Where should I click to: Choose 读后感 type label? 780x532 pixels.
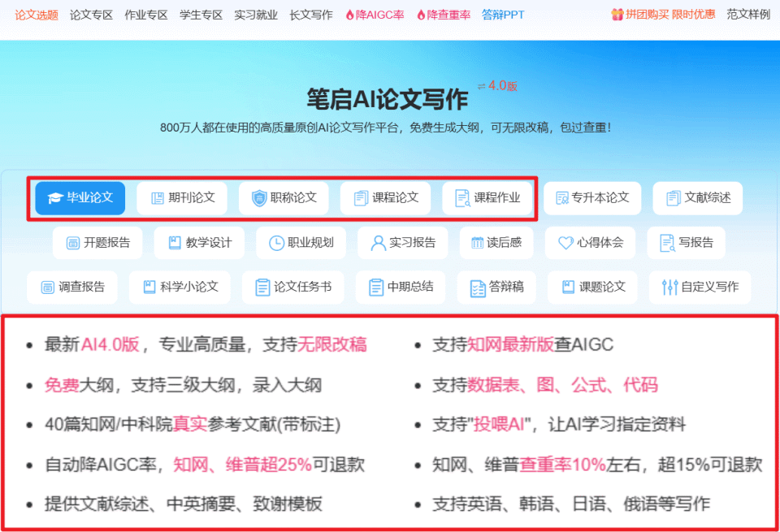504,243
